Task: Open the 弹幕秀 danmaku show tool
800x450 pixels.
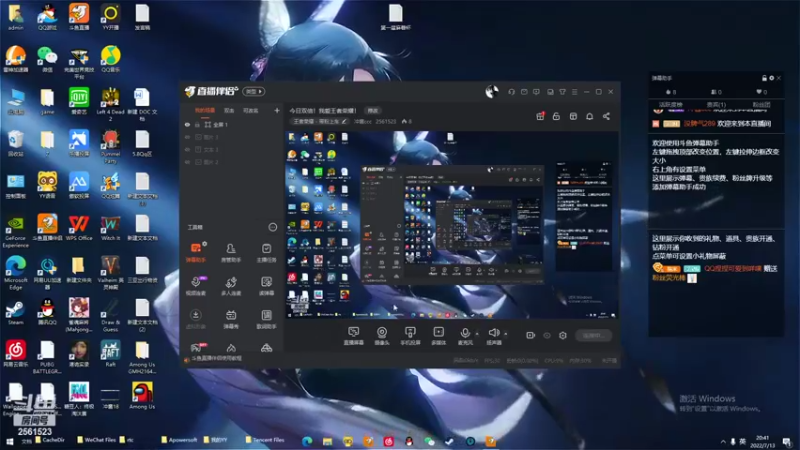Action: click(x=231, y=319)
